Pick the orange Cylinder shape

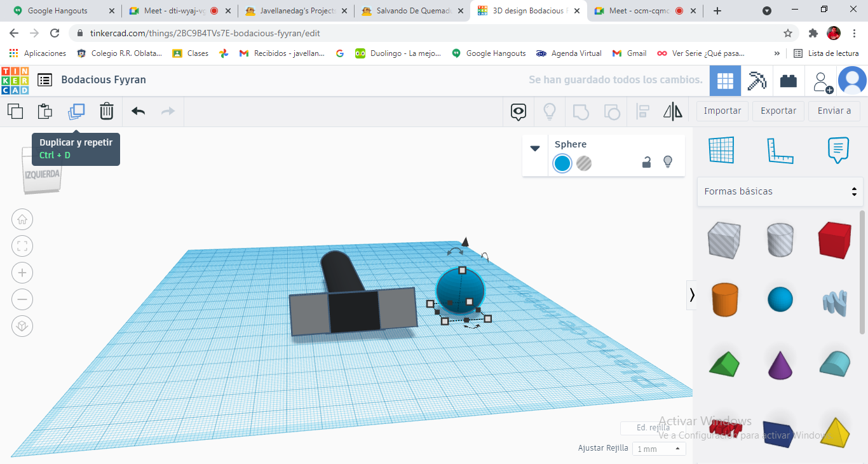(x=724, y=299)
